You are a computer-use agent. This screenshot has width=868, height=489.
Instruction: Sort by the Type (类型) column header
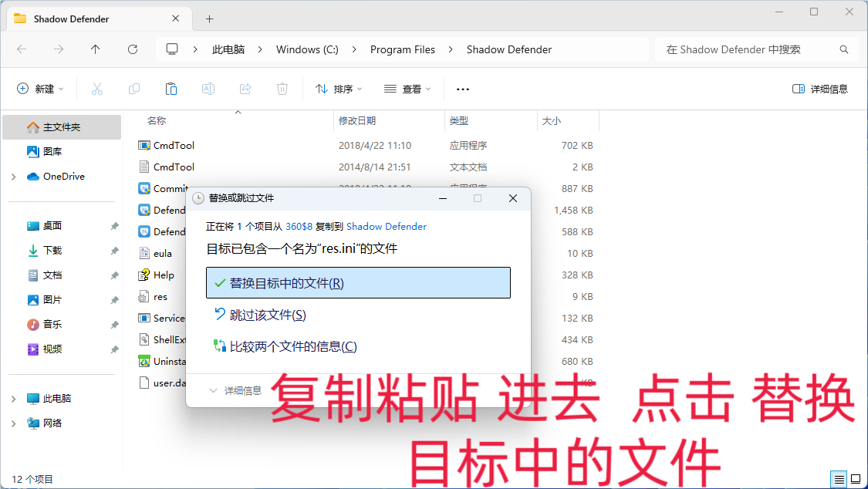pyautogui.click(x=459, y=120)
